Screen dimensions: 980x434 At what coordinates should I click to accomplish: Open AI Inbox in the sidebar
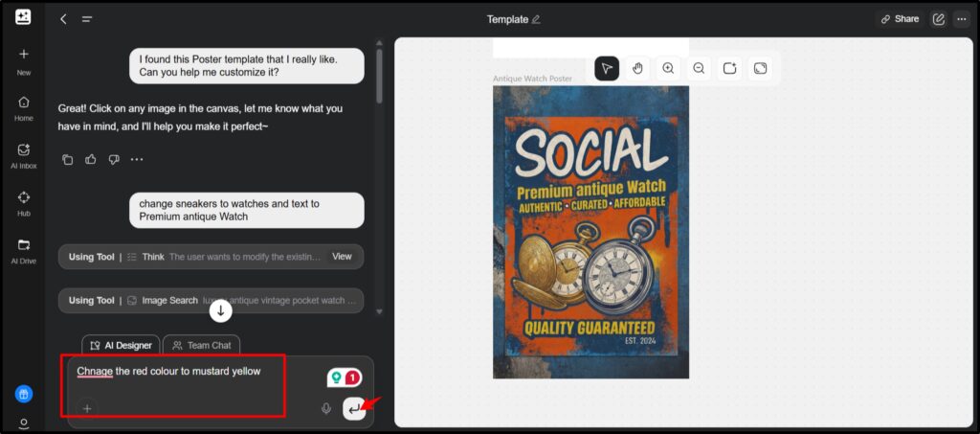(x=24, y=156)
